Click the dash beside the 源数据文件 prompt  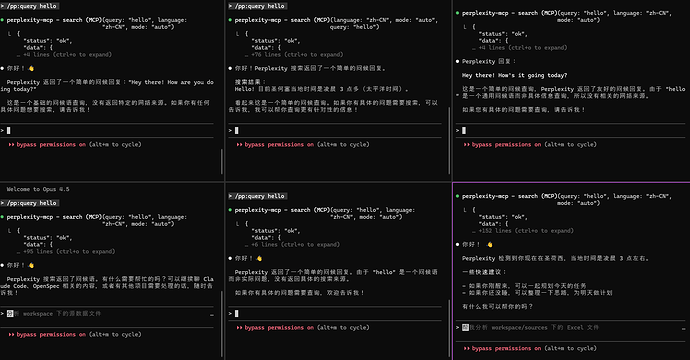[x=212, y=315]
